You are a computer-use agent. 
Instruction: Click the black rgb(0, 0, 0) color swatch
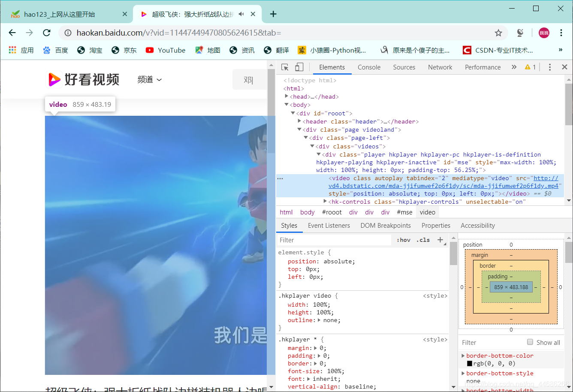(x=470, y=363)
